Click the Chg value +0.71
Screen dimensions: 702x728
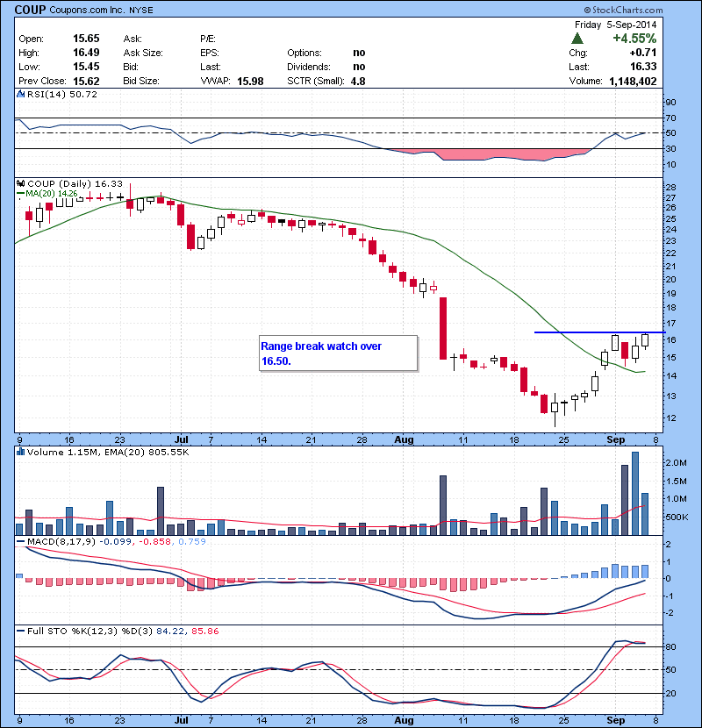pos(643,53)
